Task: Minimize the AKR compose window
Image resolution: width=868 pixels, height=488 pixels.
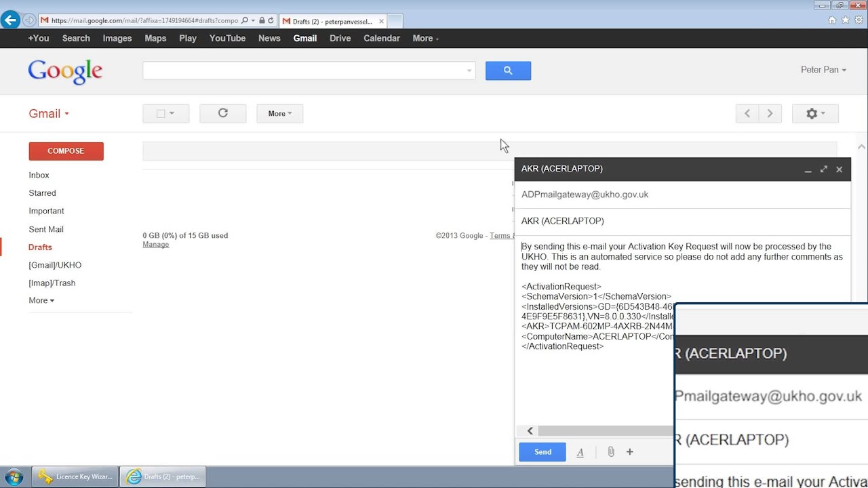Action: (x=808, y=170)
